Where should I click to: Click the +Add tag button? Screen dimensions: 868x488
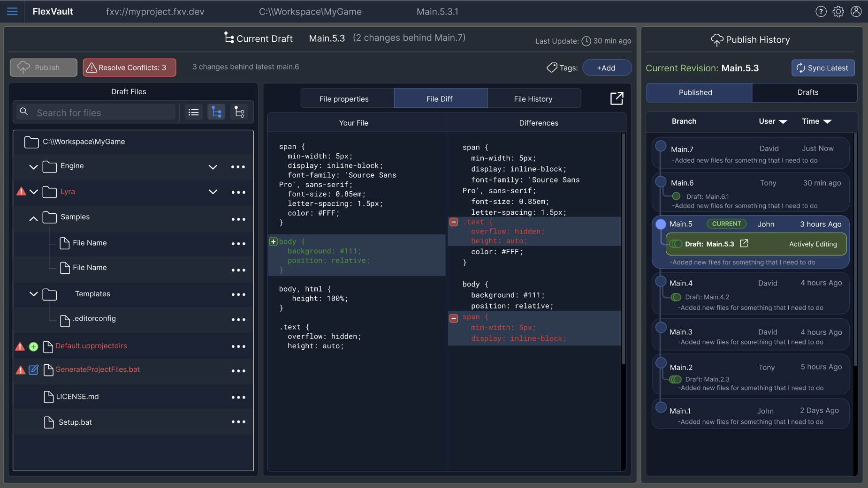(607, 68)
